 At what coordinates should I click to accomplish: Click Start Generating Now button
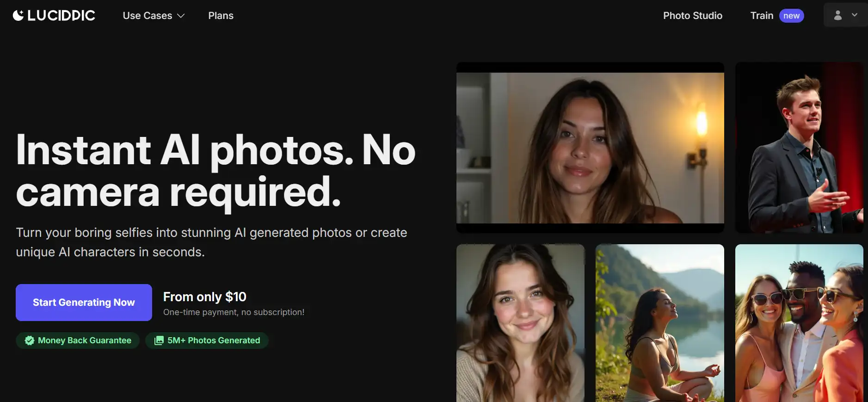[84, 303]
